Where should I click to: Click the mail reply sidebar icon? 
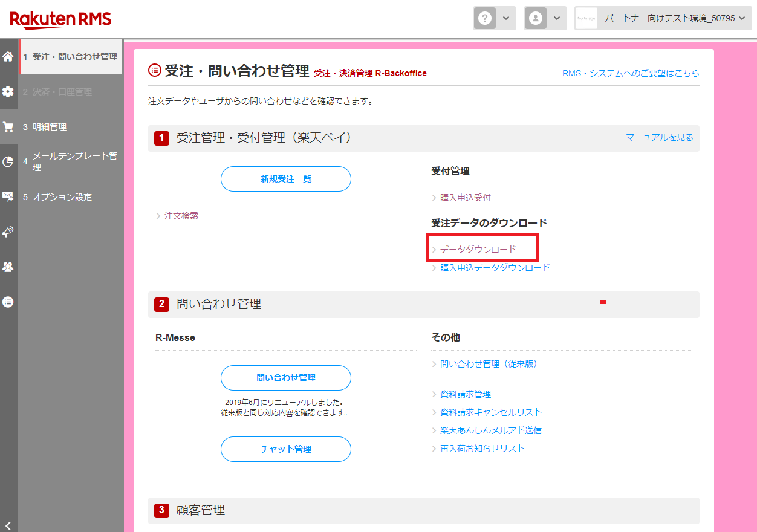[x=8, y=196]
